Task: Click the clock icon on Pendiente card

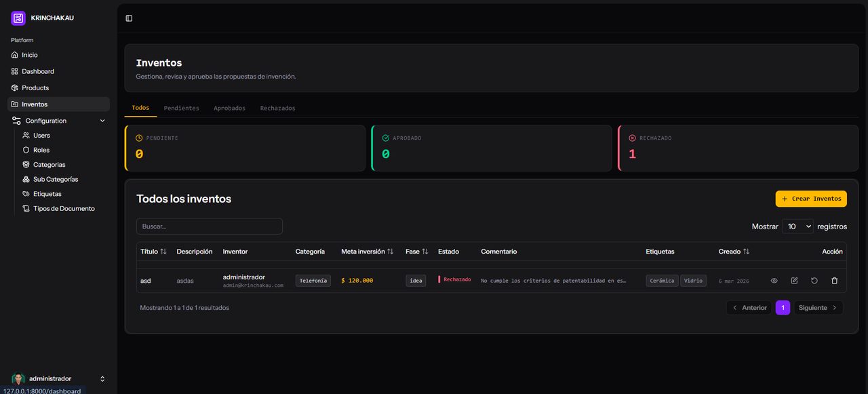Action: (x=139, y=138)
